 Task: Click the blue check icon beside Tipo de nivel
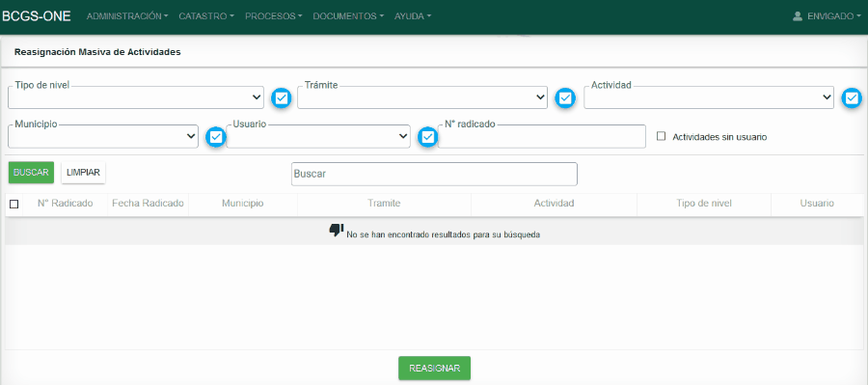[282, 98]
